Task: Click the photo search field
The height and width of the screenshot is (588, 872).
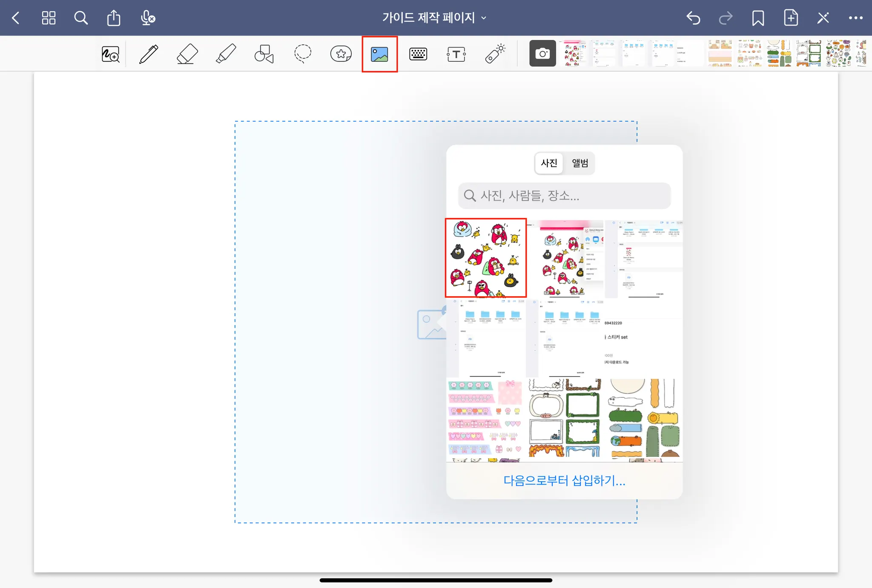Action: click(x=564, y=196)
